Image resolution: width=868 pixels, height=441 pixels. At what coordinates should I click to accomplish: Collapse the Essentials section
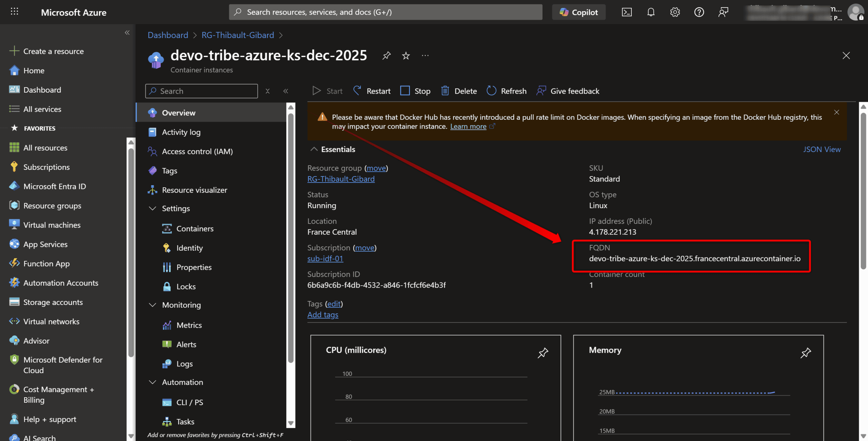(x=314, y=149)
